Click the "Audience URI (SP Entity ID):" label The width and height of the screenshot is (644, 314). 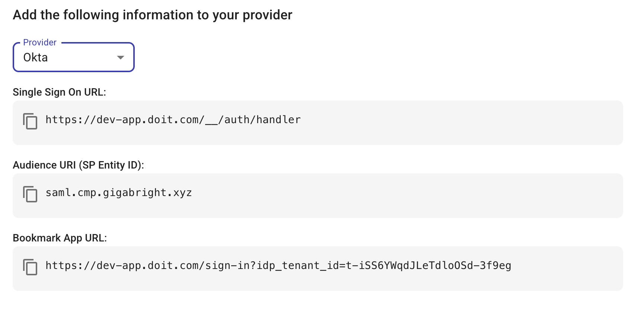pos(78,165)
